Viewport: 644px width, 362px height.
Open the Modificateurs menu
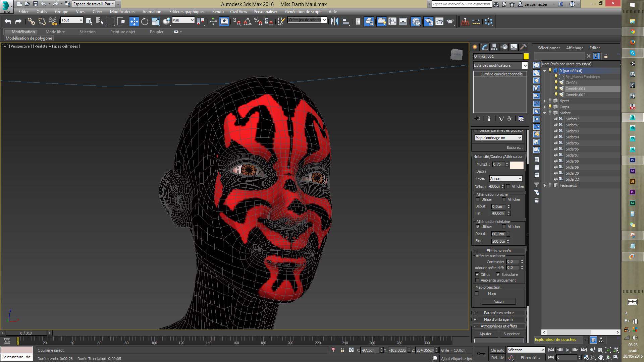(122, 11)
